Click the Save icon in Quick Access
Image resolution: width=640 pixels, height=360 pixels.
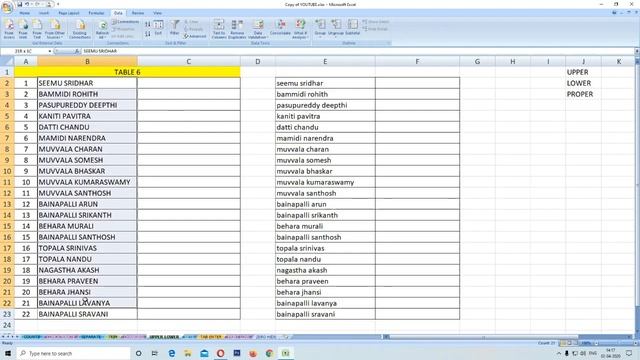click(19, 4)
